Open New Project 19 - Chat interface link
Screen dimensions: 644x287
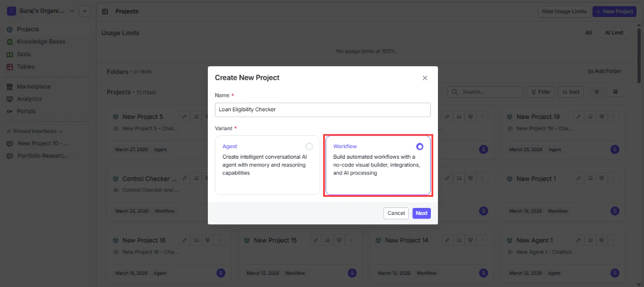tap(544, 128)
